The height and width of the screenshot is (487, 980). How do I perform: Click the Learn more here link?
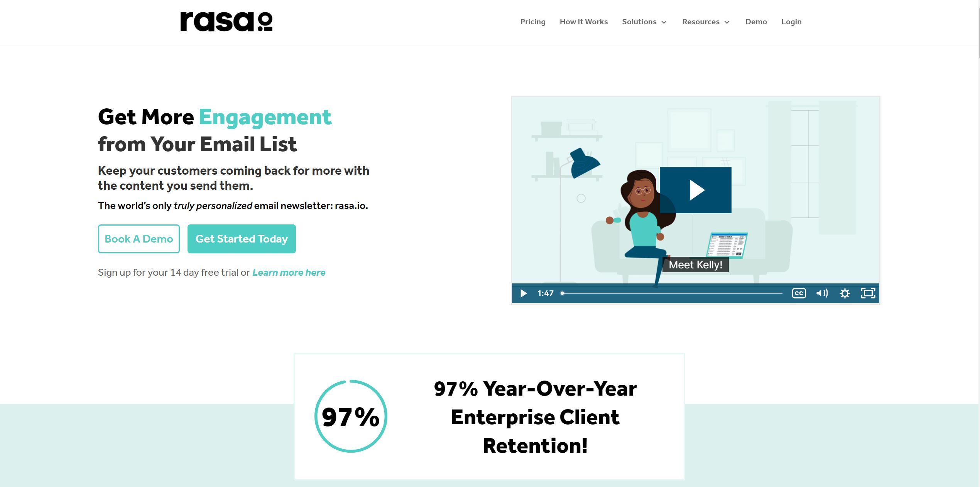(289, 272)
